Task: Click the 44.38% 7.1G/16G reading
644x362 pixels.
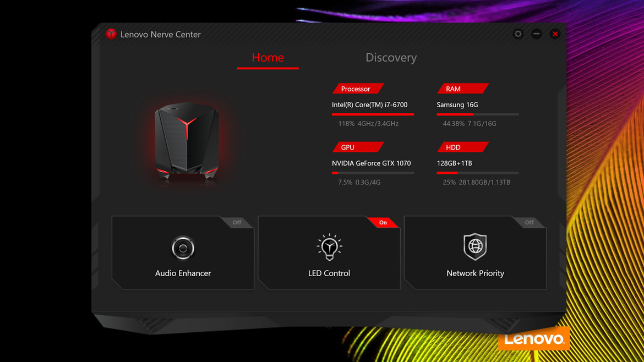Action: point(470,124)
